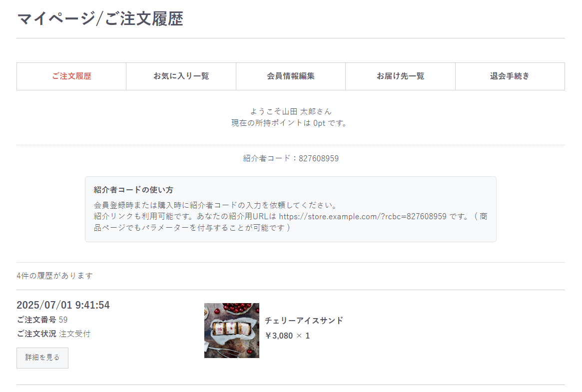582x392 pixels.
Task: Click the 会員登録時または購入時に instruction line
Action: point(215,205)
